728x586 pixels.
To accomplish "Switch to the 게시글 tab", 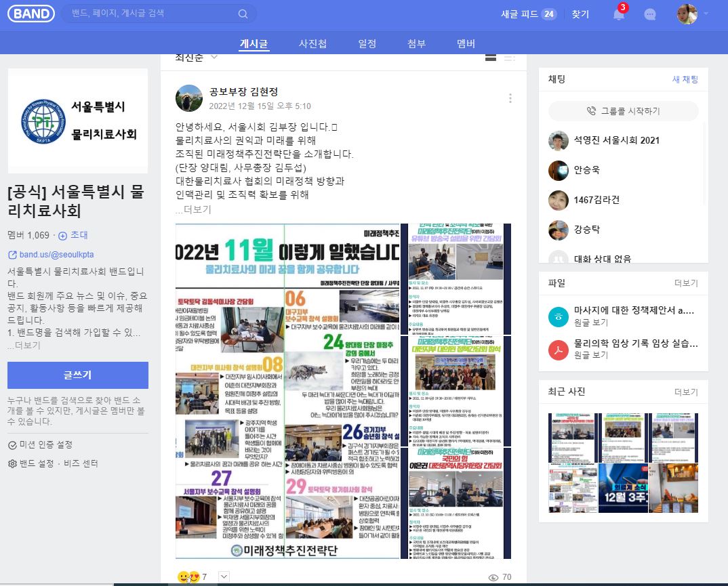I will point(254,43).
